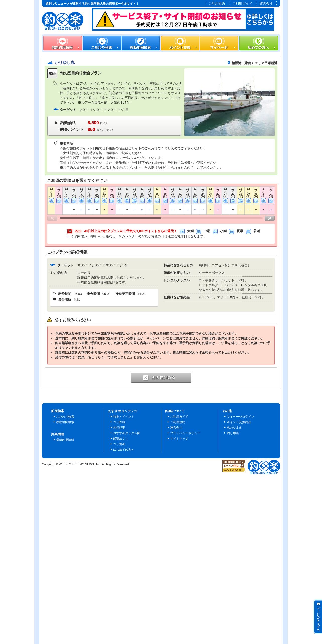Select available date 12/9 (木) circle

click(x=89, y=209)
